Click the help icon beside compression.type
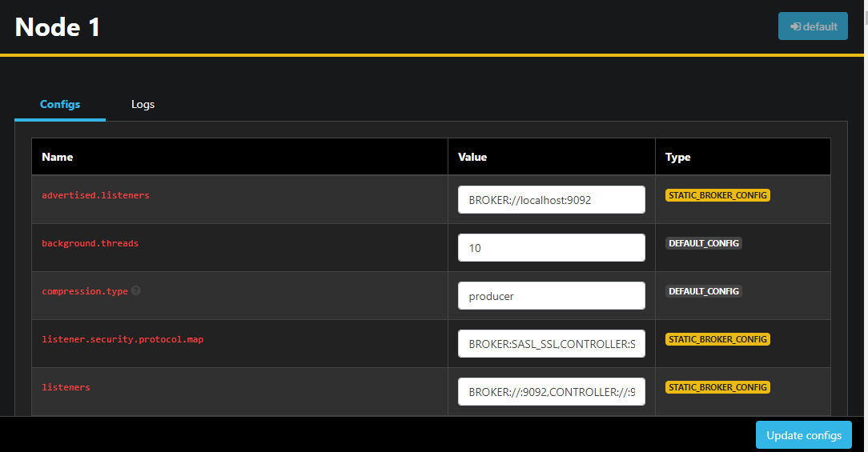Screen dimensions: 868x452 coord(136,291)
